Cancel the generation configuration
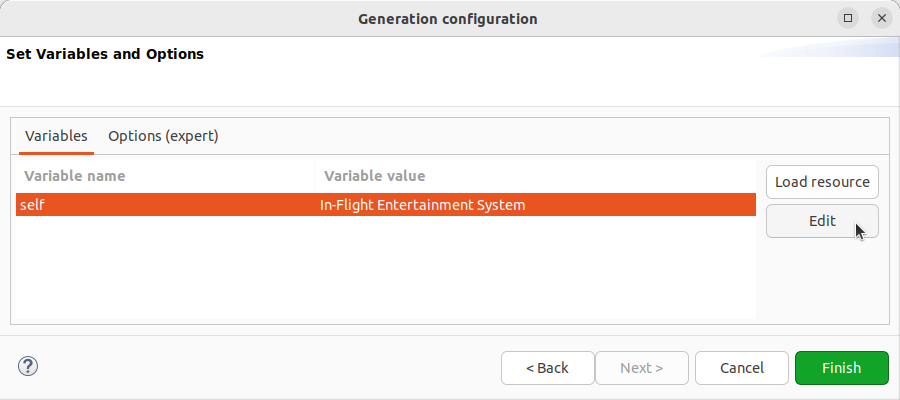This screenshot has width=900, height=400. coord(742,368)
